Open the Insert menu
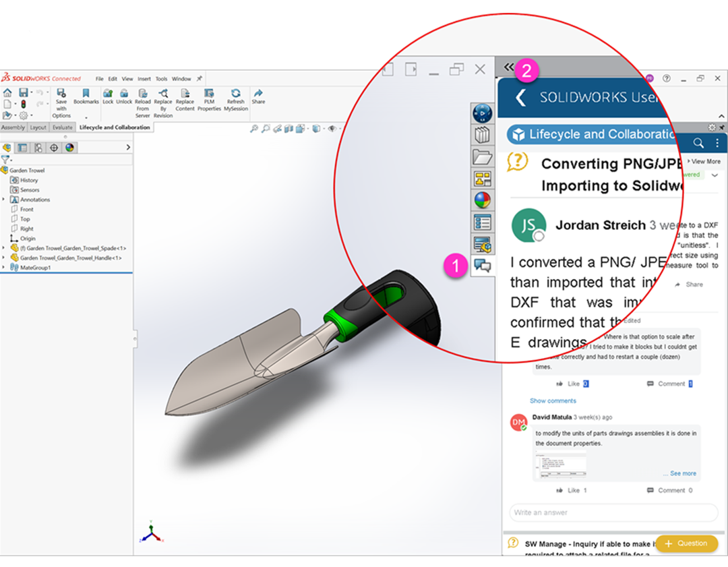 (x=144, y=79)
